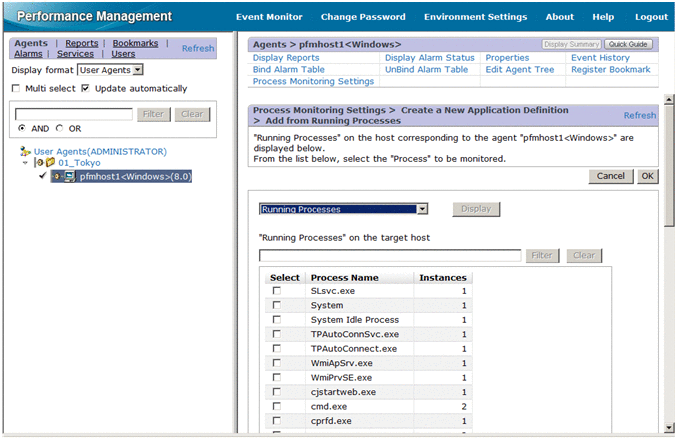Click the OK button
This screenshot has width=679, height=441.
point(647,176)
